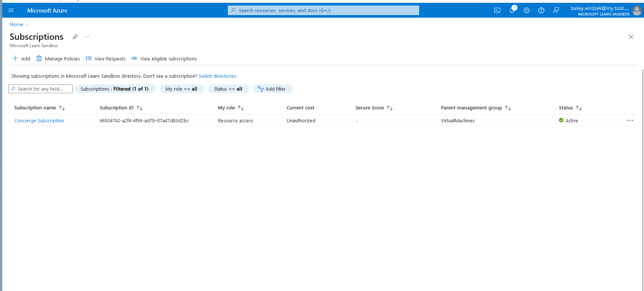Open Cloud Shell from top bar
This screenshot has height=291, width=644.
tap(497, 10)
